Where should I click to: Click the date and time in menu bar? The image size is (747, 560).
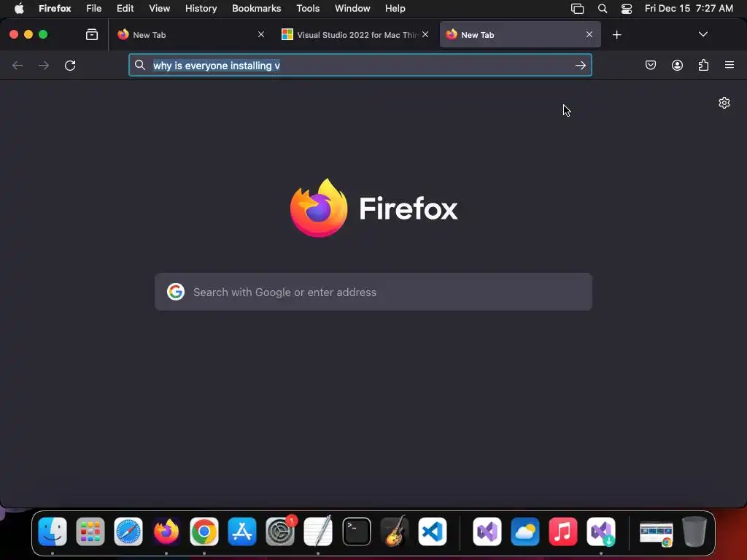[689, 8]
